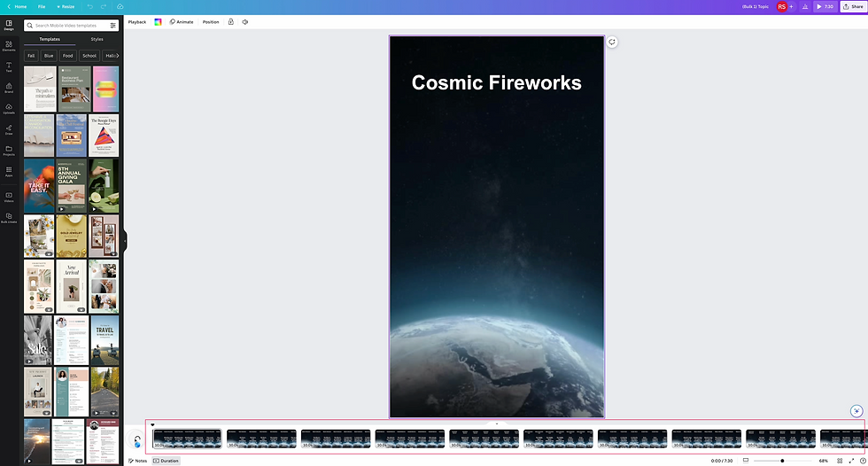The height and width of the screenshot is (466, 868).
Task: Open the Videos panel
Action: (x=9, y=197)
